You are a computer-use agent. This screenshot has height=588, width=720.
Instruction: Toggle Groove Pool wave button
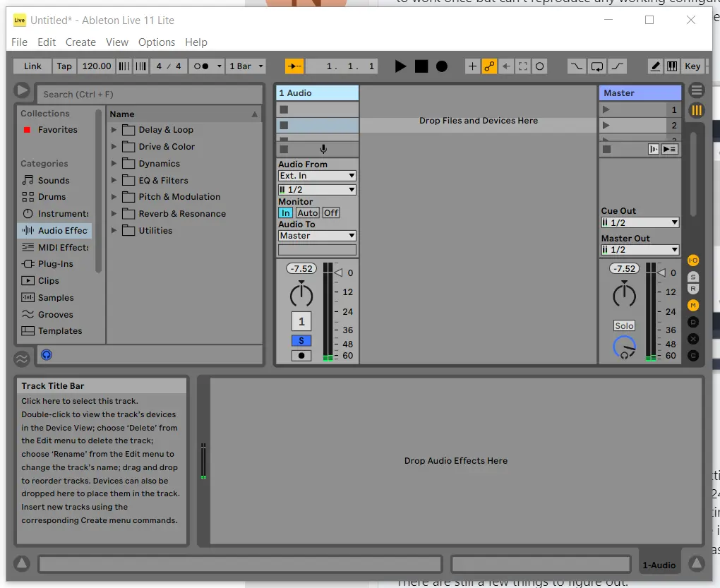click(22, 359)
